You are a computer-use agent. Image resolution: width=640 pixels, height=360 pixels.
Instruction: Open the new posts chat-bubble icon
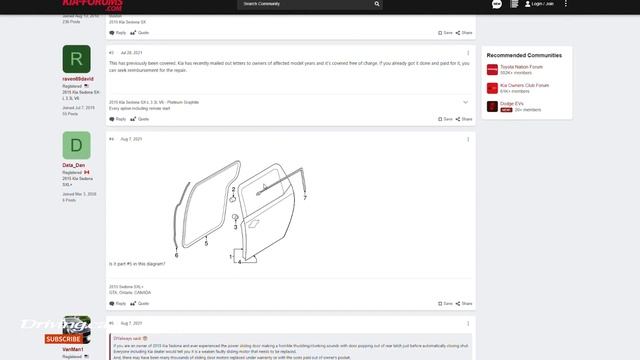(496, 4)
